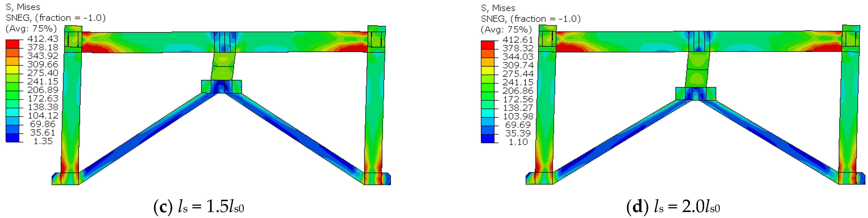Select the legend value 172.63
The height and width of the screenshot is (218, 868).
[43, 98]
